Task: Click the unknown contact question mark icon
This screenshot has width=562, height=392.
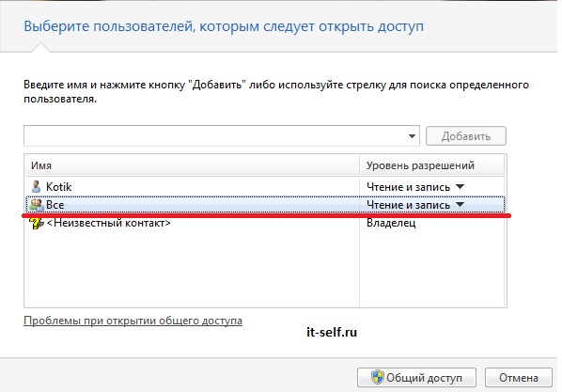Action: tap(37, 224)
